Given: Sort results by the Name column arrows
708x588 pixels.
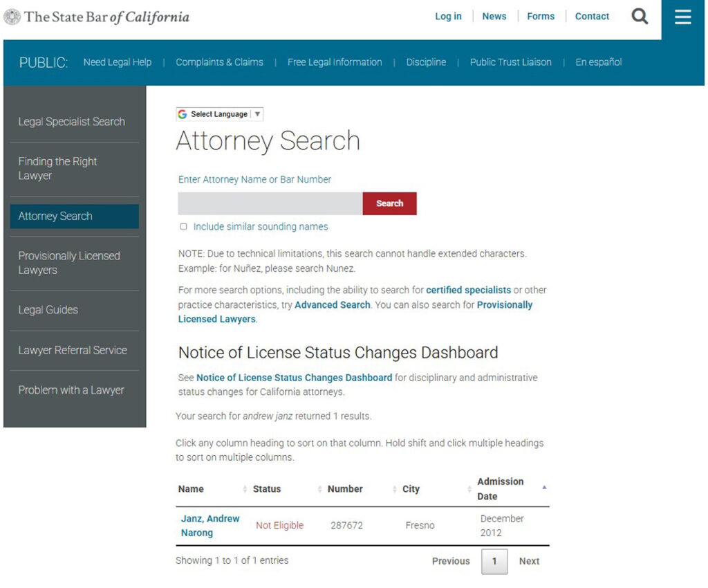Looking at the screenshot, I should (245, 489).
